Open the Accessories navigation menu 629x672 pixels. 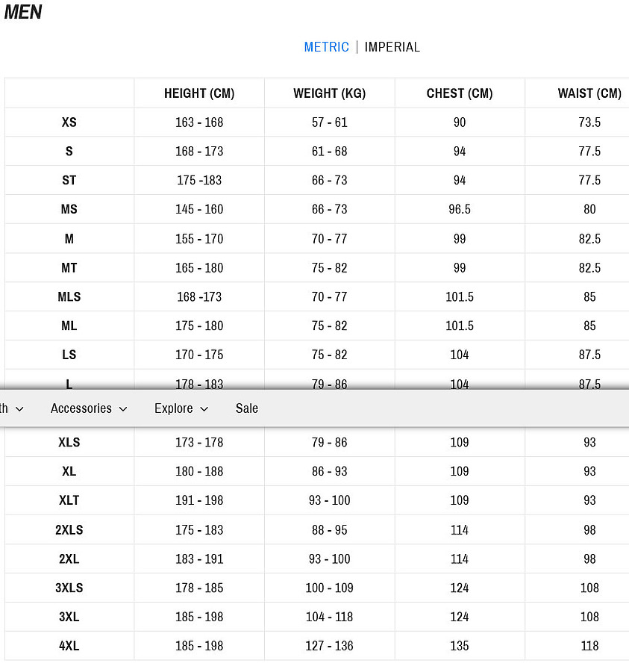point(81,408)
